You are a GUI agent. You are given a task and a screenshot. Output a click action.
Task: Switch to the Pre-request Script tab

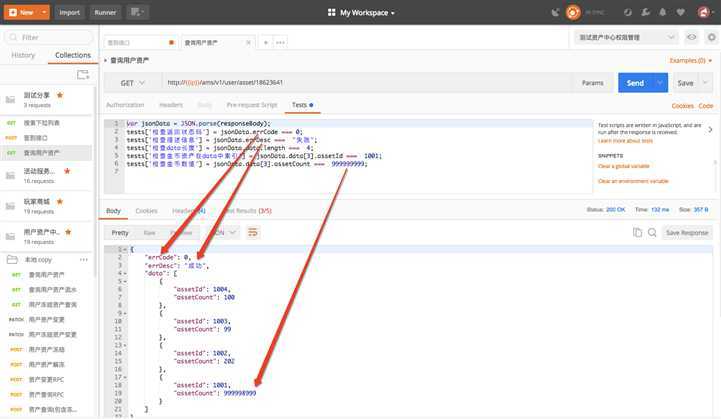point(252,105)
